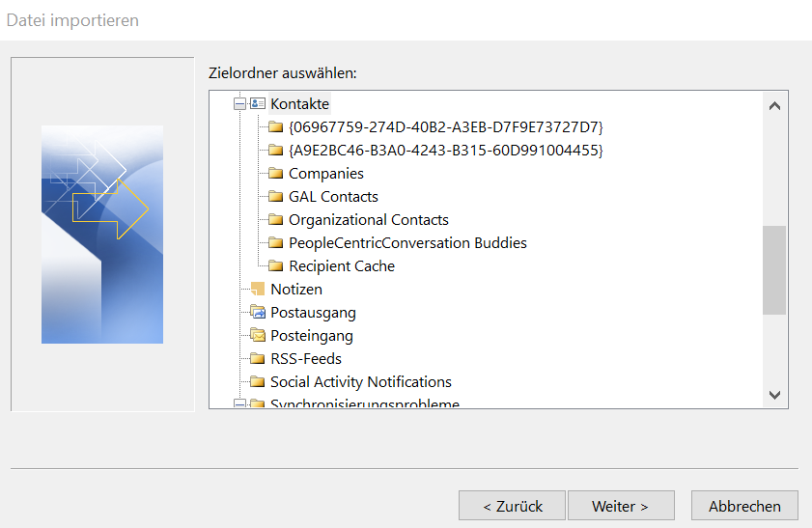The image size is (812, 528).
Task: Select the PeopleCentricConversation Buddies folder
Action: tap(407, 242)
